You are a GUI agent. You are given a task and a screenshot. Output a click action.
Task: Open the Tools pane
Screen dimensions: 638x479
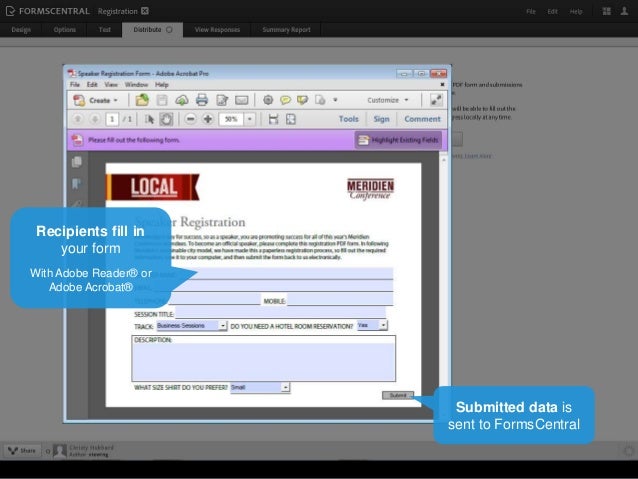[349, 119]
